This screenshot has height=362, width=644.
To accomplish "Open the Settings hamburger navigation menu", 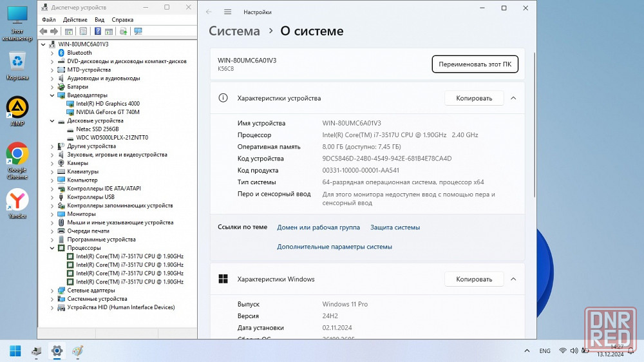I will point(227,12).
